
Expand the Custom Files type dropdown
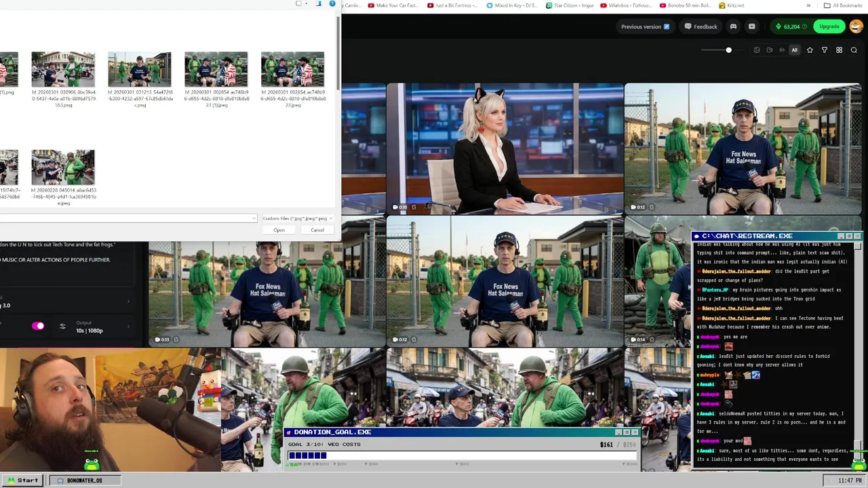[x=297, y=218]
